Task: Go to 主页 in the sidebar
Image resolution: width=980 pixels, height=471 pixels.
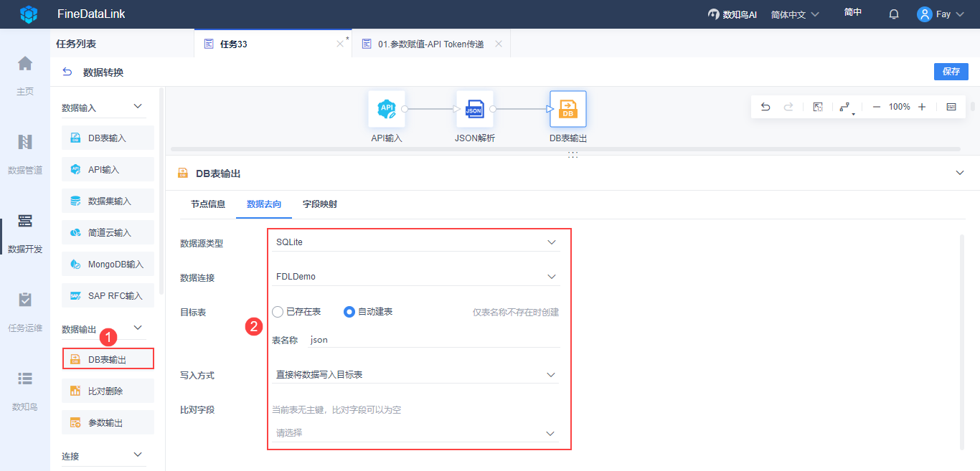Action: pos(25,75)
